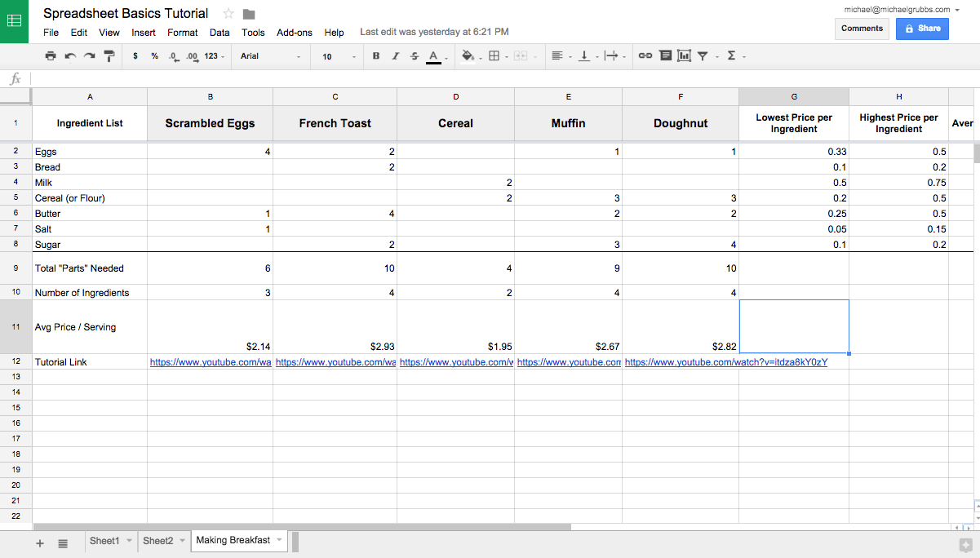Format selection as percent
Image resolution: width=980 pixels, height=558 pixels.
153,55
